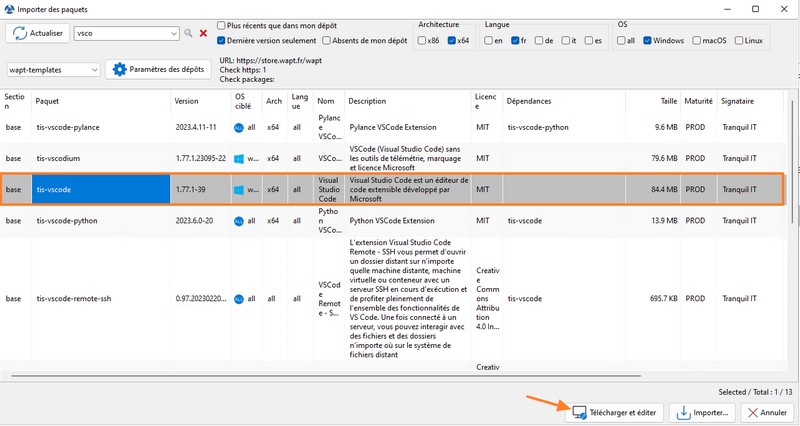
Task: Click the Importer download icon
Action: click(x=684, y=412)
